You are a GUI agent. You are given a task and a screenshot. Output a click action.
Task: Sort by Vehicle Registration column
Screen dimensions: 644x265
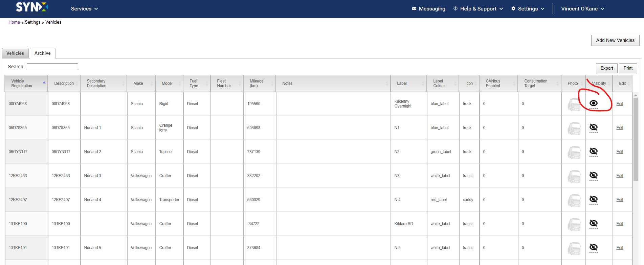26,83
